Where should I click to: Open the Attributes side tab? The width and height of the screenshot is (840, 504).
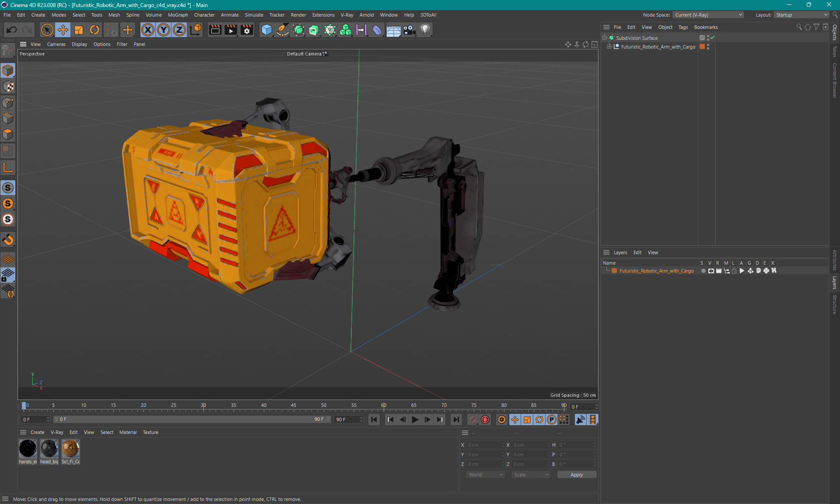(835, 260)
